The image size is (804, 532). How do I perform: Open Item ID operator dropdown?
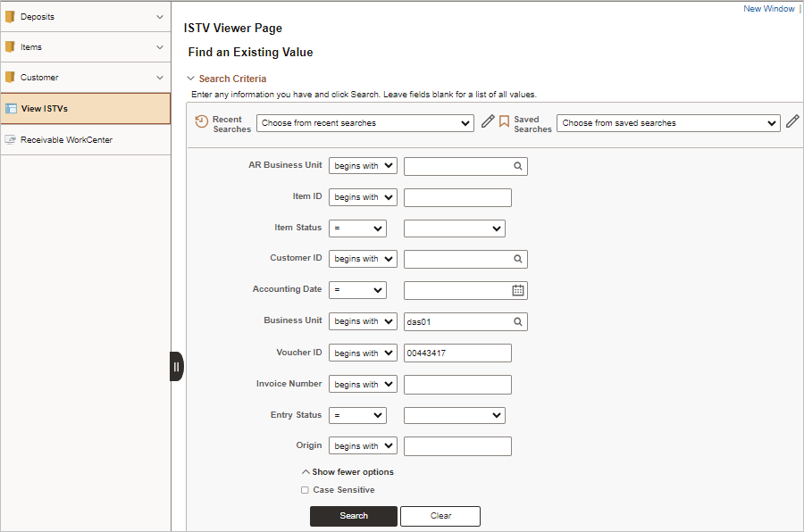point(363,196)
